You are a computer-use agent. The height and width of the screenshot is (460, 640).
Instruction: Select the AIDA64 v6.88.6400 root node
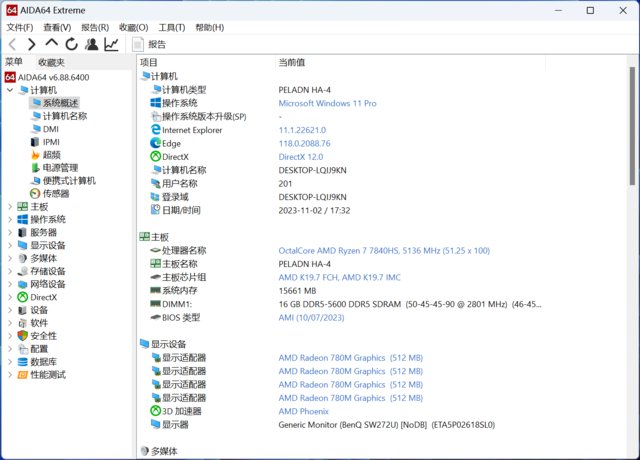click(x=48, y=77)
